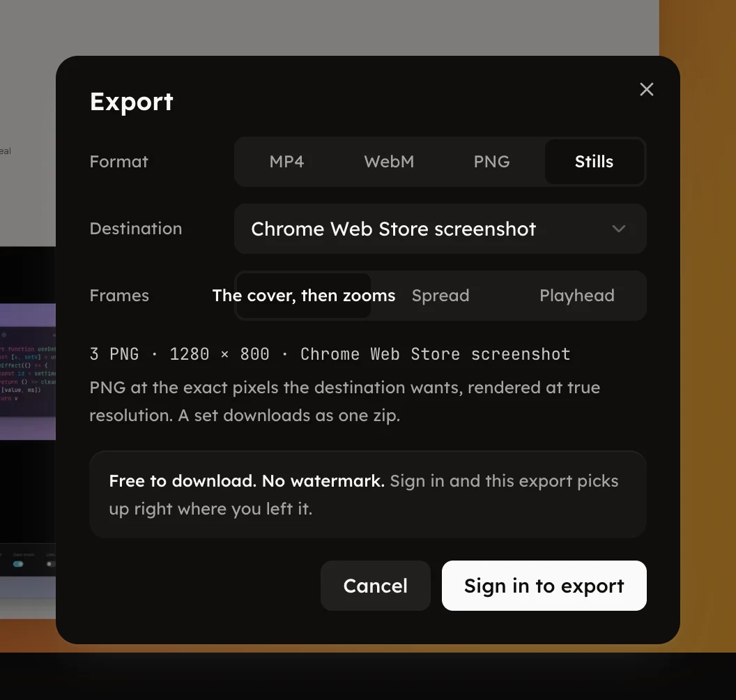Screen dimensions: 736x700
Task: Expand destination list via chevron arrow
Action: click(x=619, y=229)
